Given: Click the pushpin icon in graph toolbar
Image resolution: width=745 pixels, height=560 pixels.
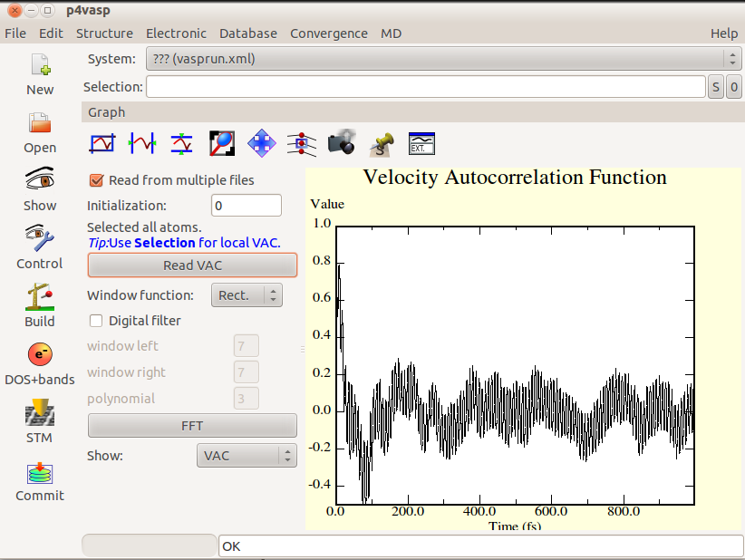Looking at the screenshot, I should tap(382, 142).
